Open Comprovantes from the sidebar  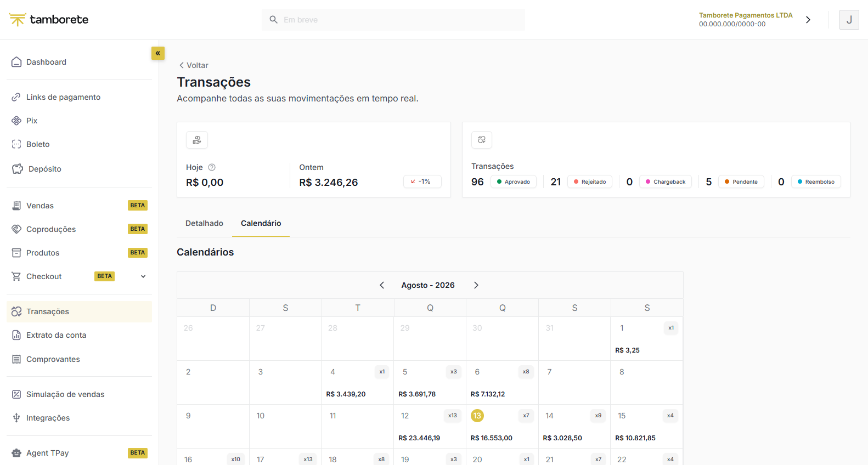79,359
